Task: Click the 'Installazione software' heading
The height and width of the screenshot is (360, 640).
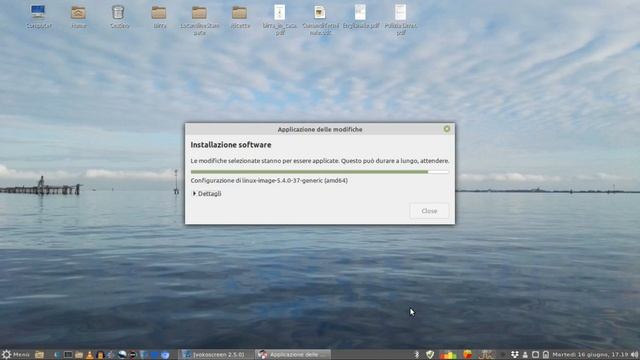Action: click(x=231, y=145)
